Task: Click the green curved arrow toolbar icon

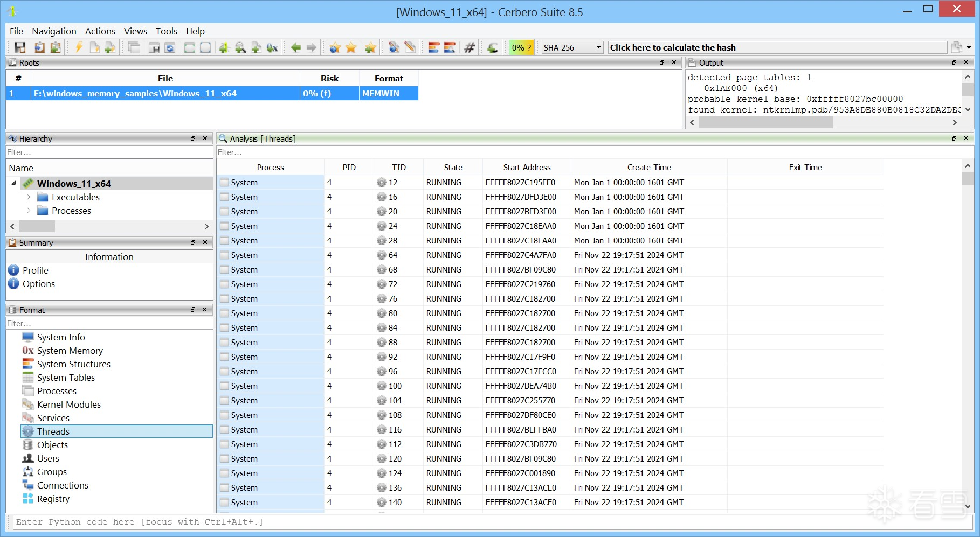Action: [x=492, y=47]
